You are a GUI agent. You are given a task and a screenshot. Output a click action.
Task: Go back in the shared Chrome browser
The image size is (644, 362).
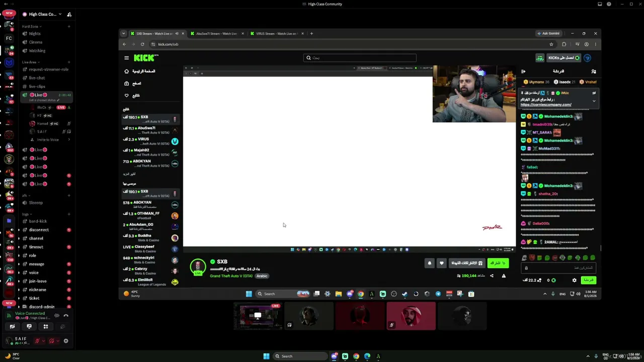[124, 44]
